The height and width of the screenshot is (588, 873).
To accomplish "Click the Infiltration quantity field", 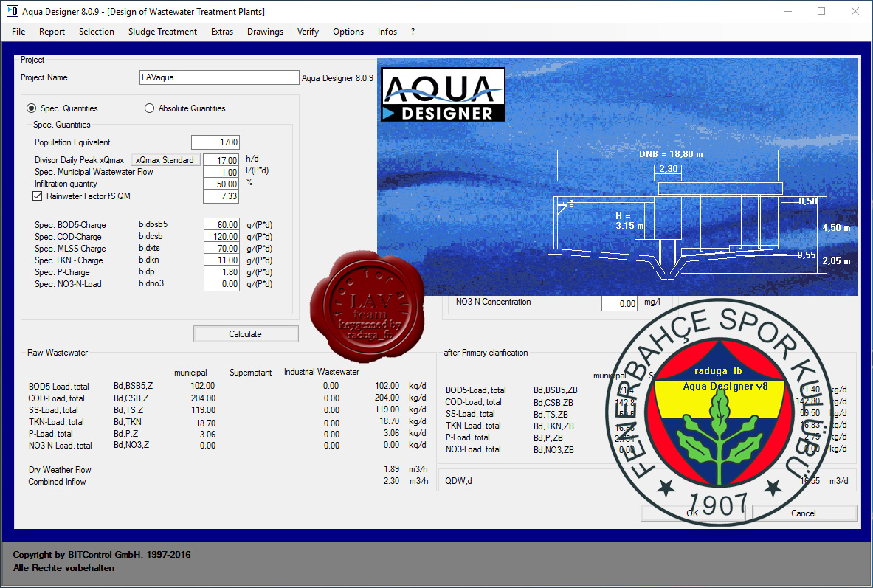I will point(221,184).
